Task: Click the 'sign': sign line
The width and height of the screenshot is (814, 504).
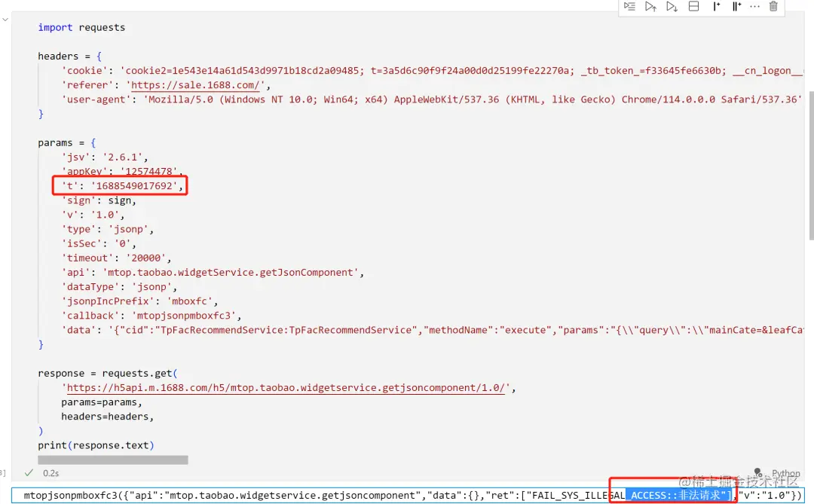Action: [99, 200]
